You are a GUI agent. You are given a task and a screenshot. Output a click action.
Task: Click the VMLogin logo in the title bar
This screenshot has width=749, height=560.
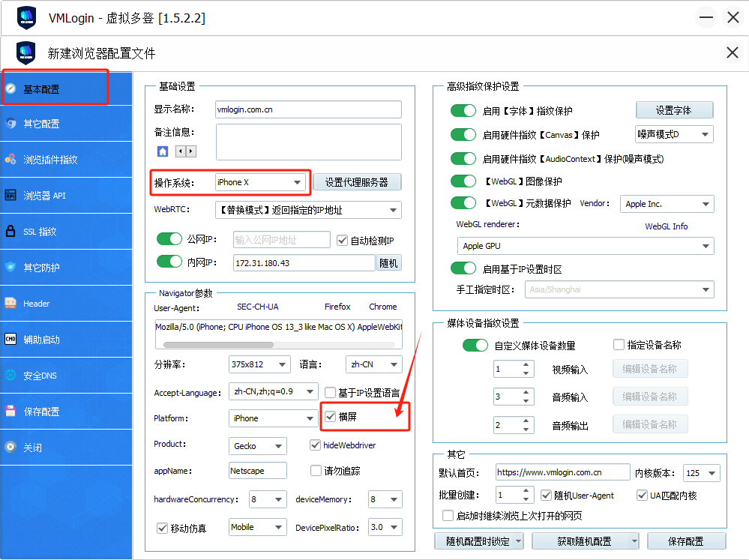(26, 18)
